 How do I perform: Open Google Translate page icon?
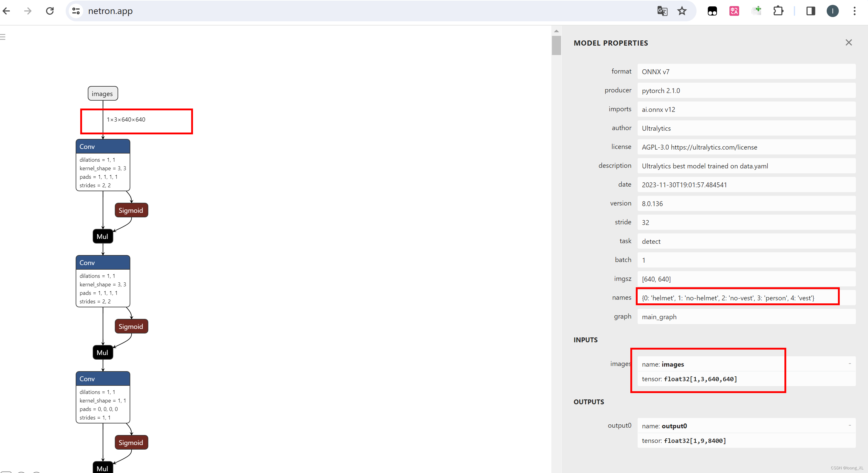(x=662, y=11)
